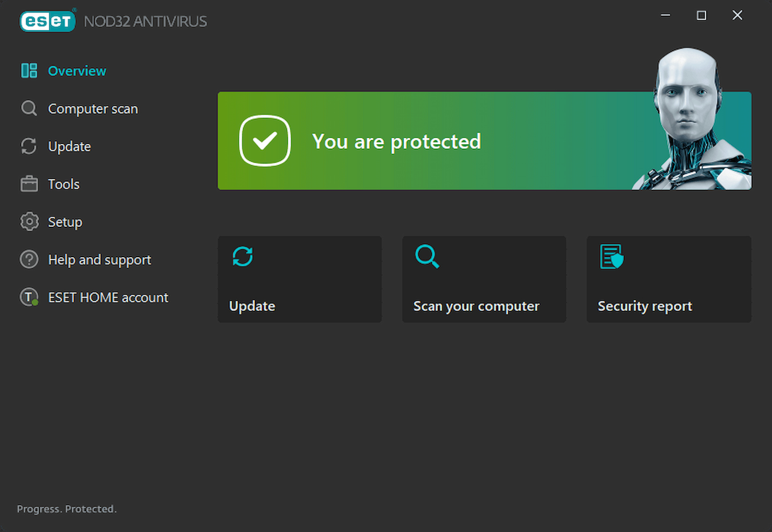Open the Overview section
This screenshot has width=772, height=532.
tap(77, 70)
